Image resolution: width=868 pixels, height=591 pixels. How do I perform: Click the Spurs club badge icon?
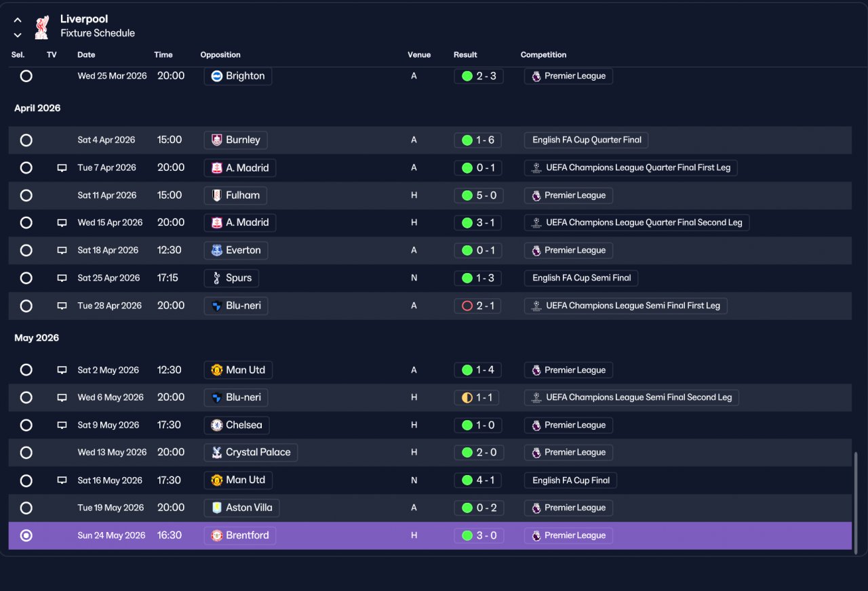(217, 278)
